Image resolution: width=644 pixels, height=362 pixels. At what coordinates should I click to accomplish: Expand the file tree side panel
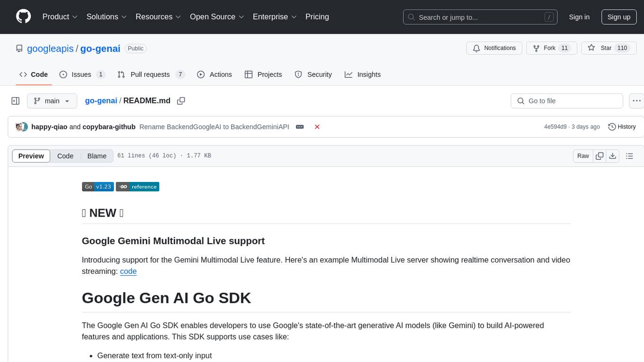click(x=16, y=101)
